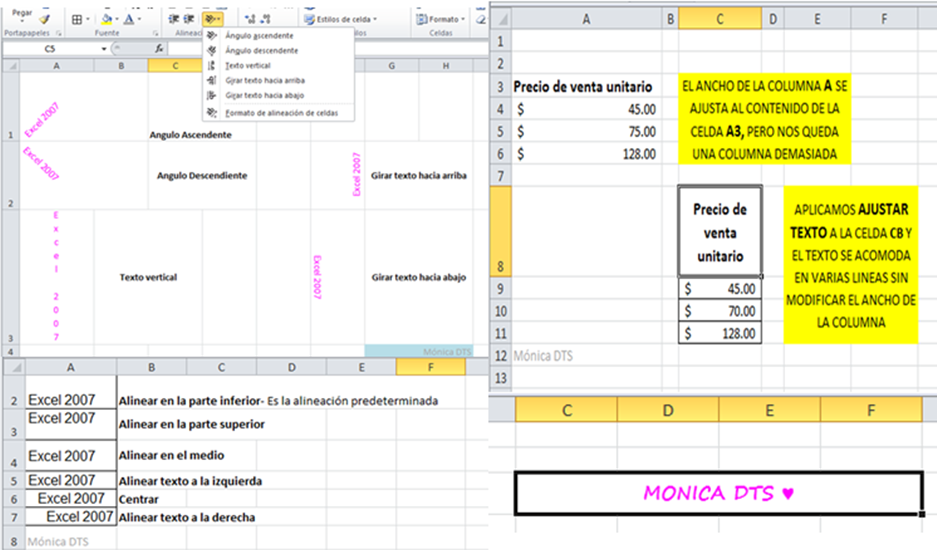Click select-all corner of the Alinear sheet
937x550 pixels.
(x=14, y=367)
